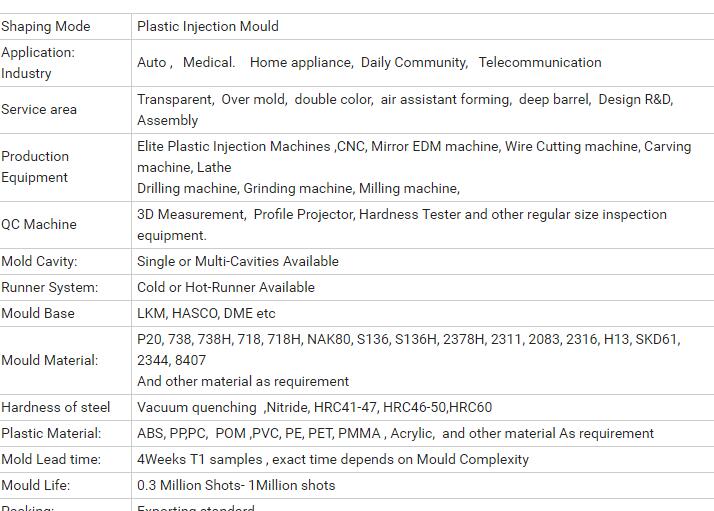Select the 0.3 Million Shots mould life value

coord(236,485)
